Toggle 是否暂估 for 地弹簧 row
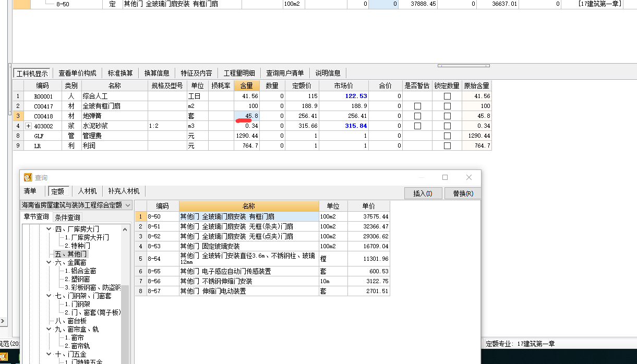The image size is (637, 364). [x=417, y=116]
